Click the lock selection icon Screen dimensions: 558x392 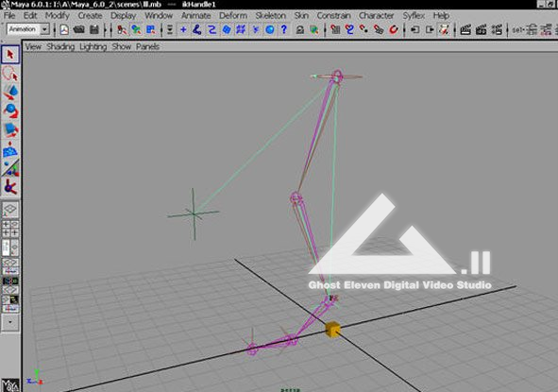(299, 29)
